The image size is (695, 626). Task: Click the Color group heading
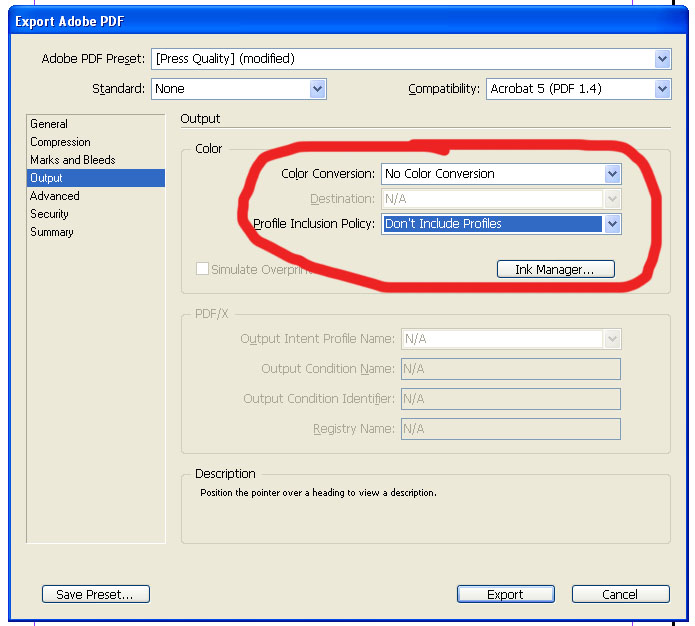tap(208, 149)
